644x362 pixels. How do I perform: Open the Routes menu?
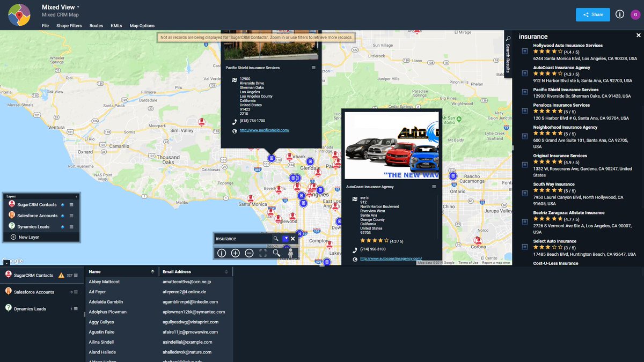point(96,26)
